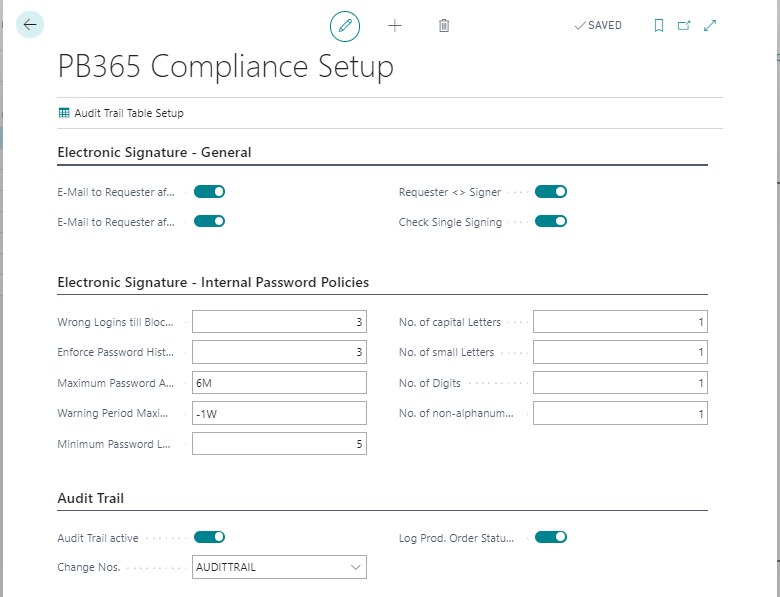
Task: Expand page with diagonal arrows icon
Action: point(710,25)
